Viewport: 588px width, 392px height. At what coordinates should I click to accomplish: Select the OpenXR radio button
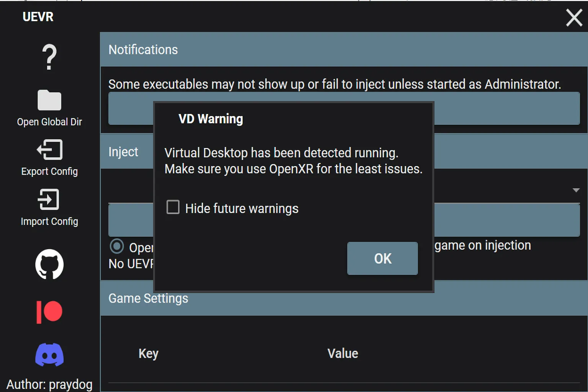[117, 246]
